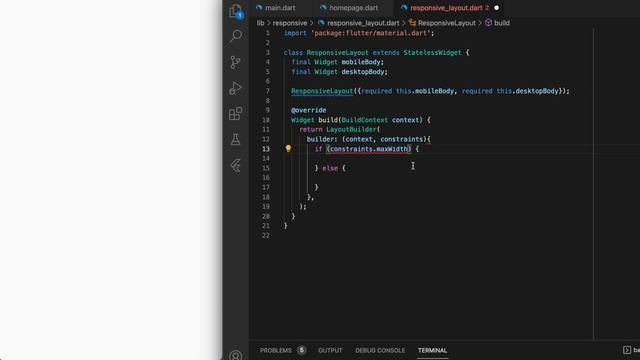640x360 pixels.
Task: Click the 'lib' breadcrumb segment
Action: pyautogui.click(x=260, y=23)
